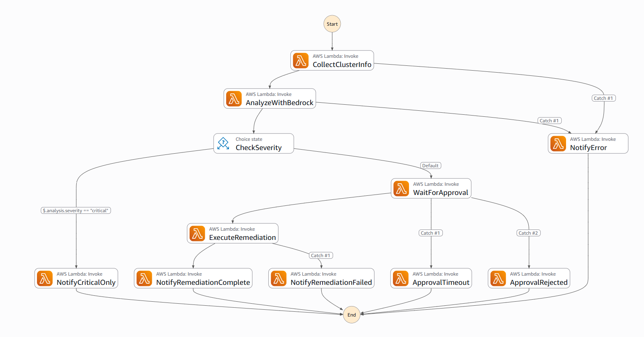This screenshot has height=337, width=644.
Task: Click the WaitForApproval state name
Action: pyautogui.click(x=441, y=193)
